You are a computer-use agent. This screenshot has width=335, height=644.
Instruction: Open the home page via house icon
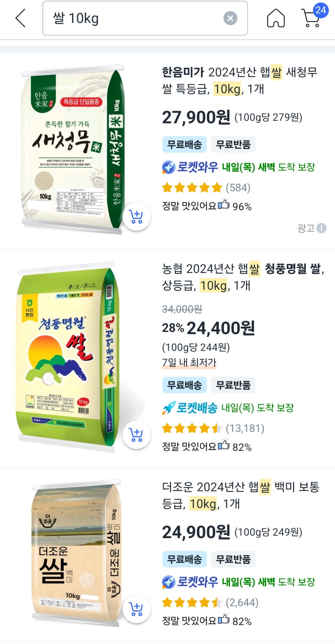[276, 18]
